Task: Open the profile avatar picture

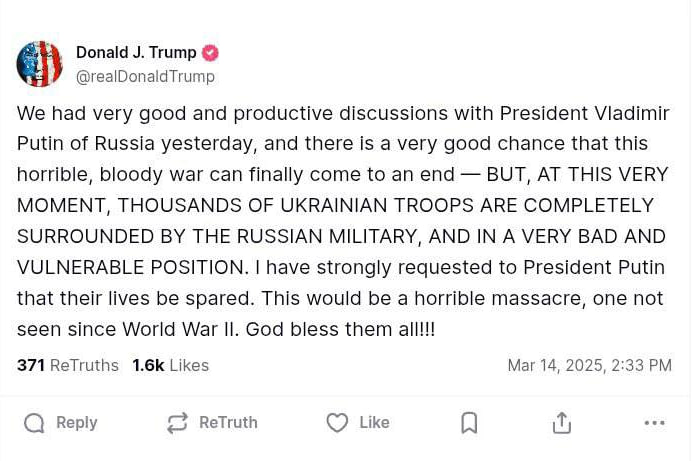Action: (40, 64)
